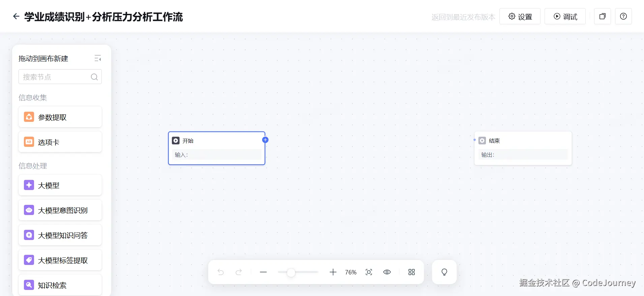Select the 知识检索 node

60,285
